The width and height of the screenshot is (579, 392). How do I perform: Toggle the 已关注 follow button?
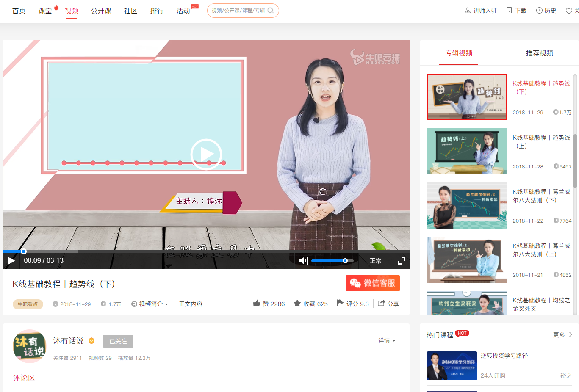118,341
